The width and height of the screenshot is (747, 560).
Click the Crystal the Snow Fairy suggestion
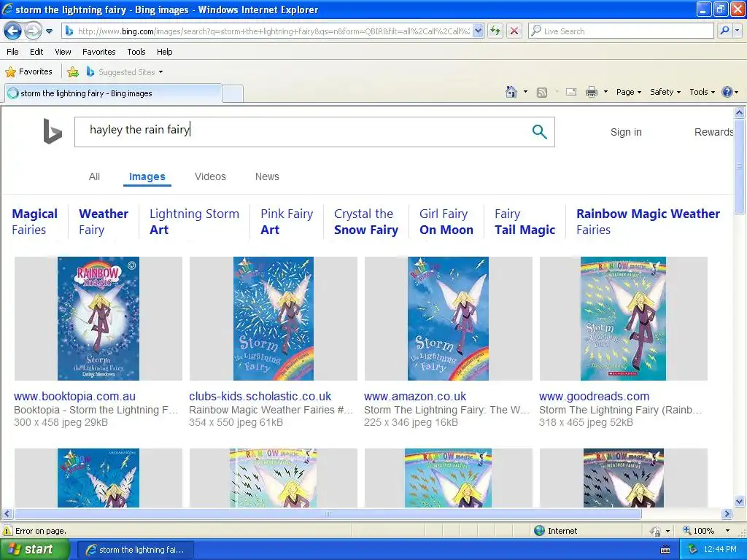coord(366,222)
